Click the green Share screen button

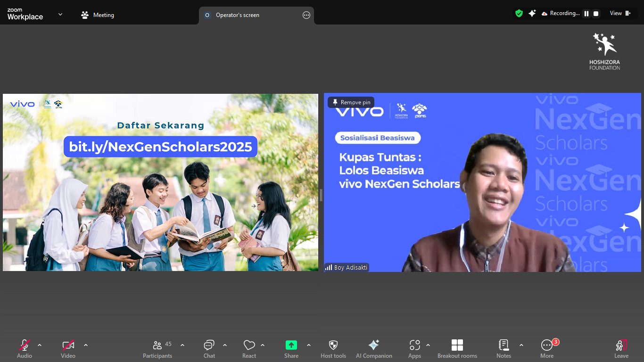tap(291, 349)
